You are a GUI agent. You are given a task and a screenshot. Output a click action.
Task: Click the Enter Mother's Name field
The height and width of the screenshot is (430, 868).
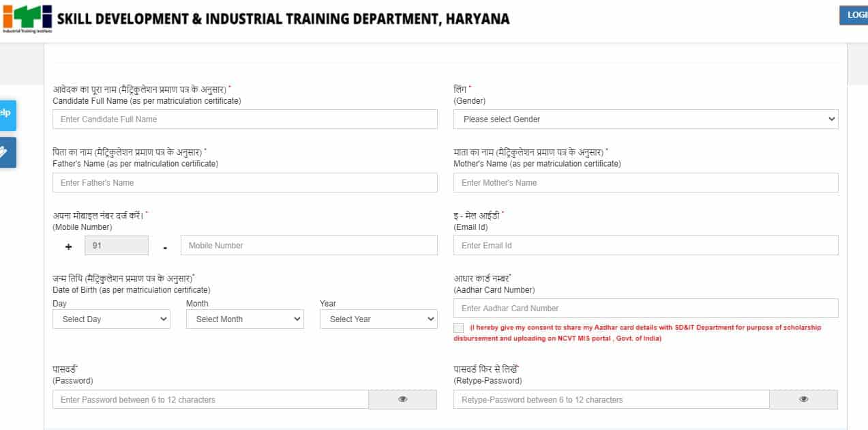(x=646, y=182)
